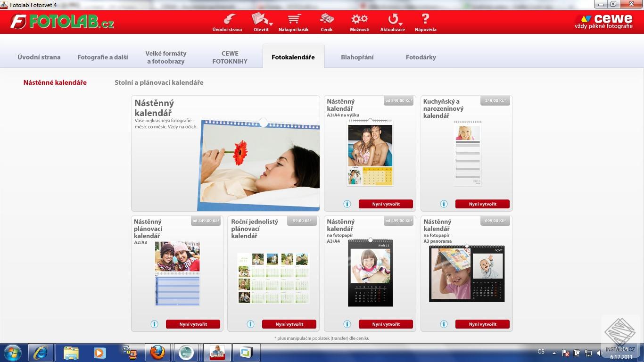The image size is (644, 362).
Task: Switch to the CEWE FOTOKNIHY tab
Action: (230, 57)
